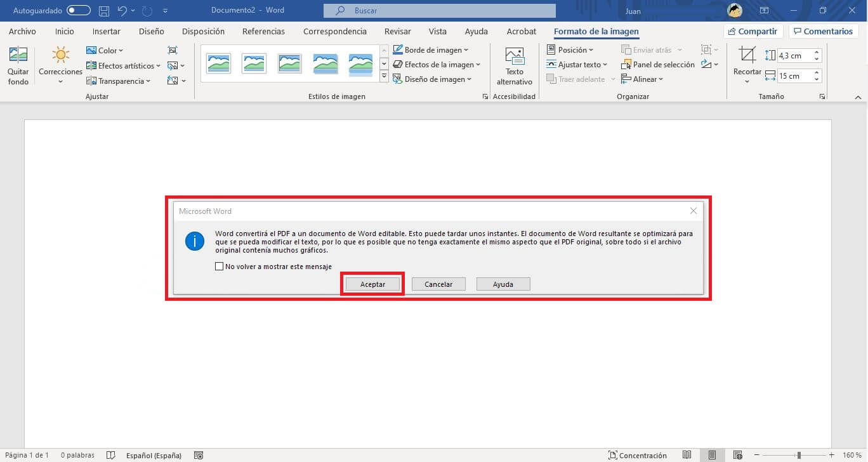Image resolution: width=868 pixels, height=462 pixels.
Task: Open the Posición dropdown
Action: click(570, 49)
